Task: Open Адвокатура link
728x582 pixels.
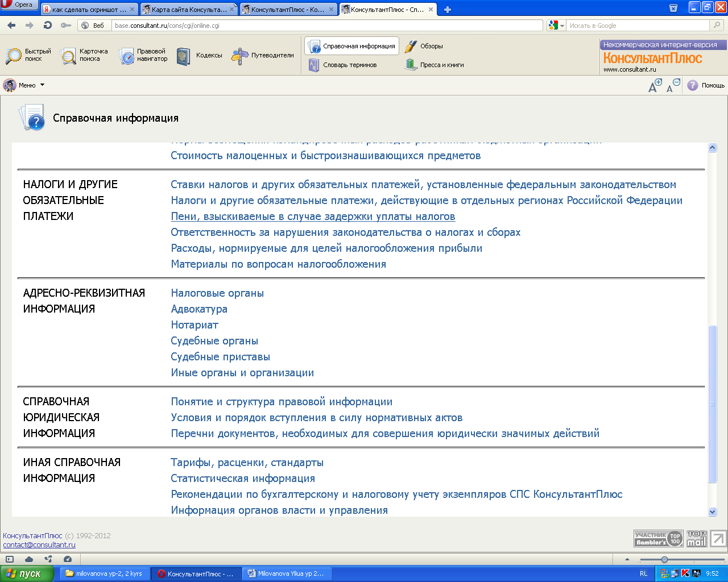Action: point(199,309)
